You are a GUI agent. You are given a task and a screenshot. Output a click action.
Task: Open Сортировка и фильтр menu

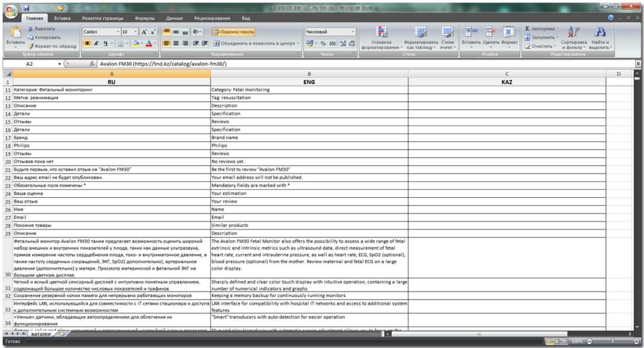coord(574,38)
